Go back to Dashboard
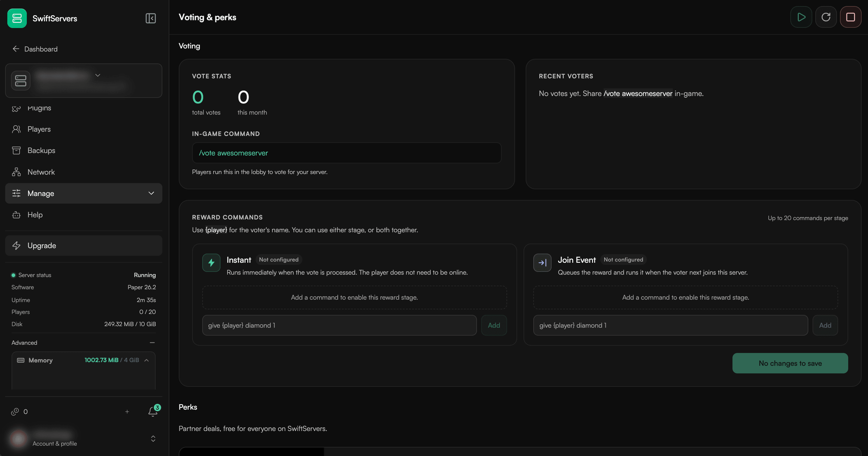The height and width of the screenshot is (456, 868). coord(35,49)
